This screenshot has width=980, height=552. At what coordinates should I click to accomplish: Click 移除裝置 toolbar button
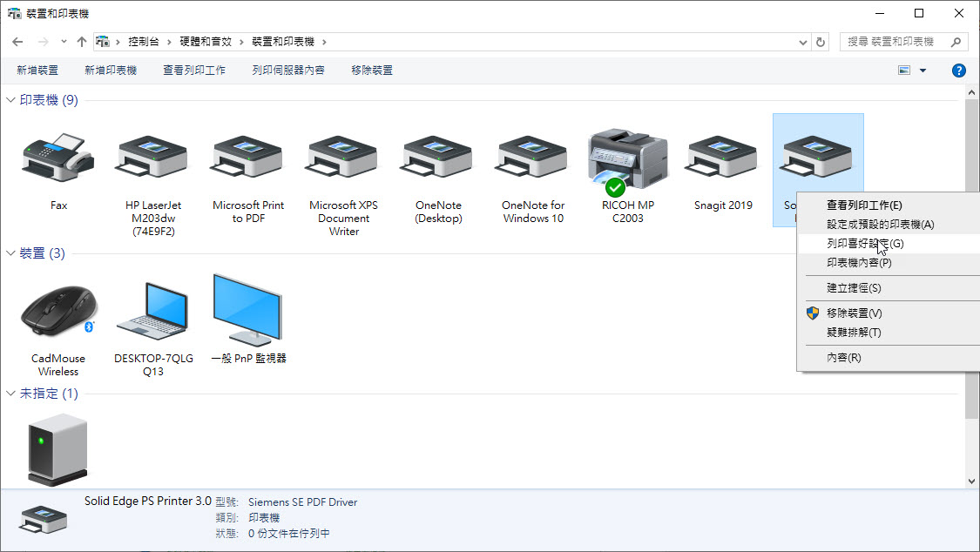(x=372, y=70)
